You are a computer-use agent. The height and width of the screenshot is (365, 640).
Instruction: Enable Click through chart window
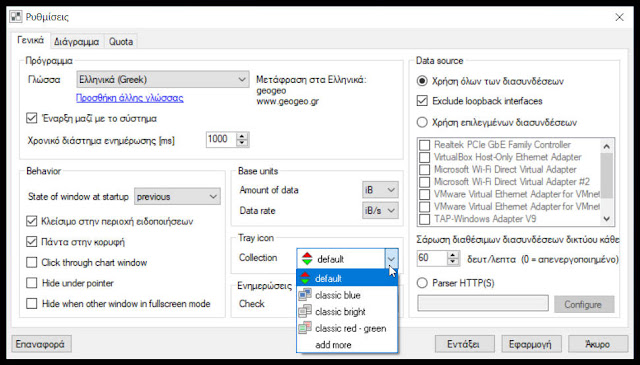pos(31,262)
